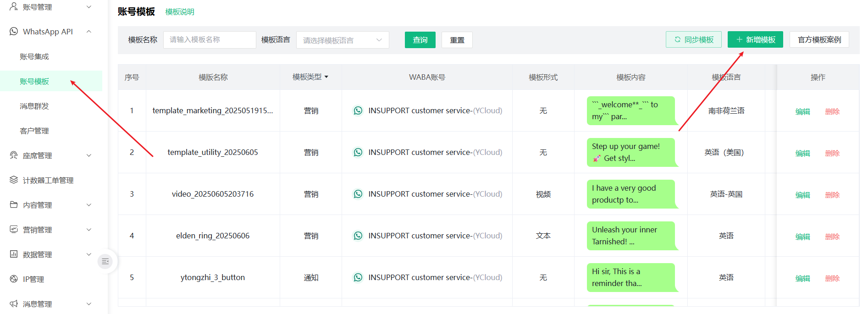Screen dimensions: 868x314
Task: Click WhatsApp icon in elden_ring_20250606 row
Action: pyautogui.click(x=358, y=236)
